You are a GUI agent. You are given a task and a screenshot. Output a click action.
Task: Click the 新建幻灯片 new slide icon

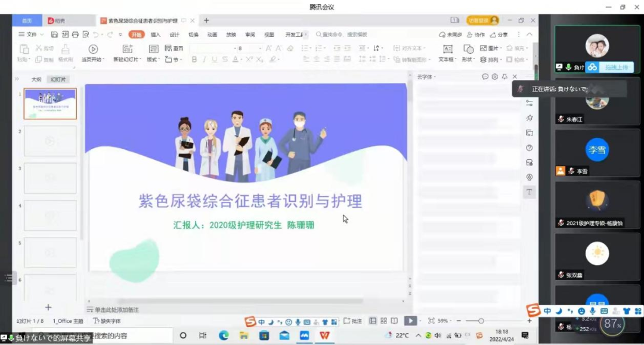[x=127, y=50]
